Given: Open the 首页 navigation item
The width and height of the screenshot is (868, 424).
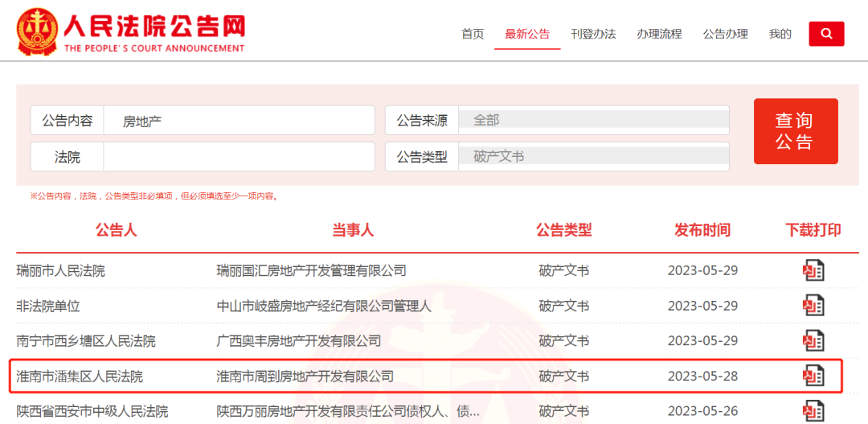Looking at the screenshot, I should pyautogui.click(x=473, y=34).
